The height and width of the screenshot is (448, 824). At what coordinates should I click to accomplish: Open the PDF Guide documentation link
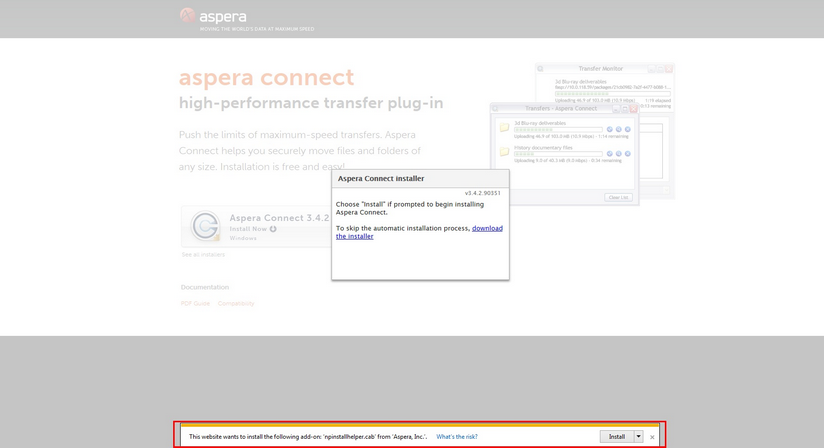tap(195, 303)
